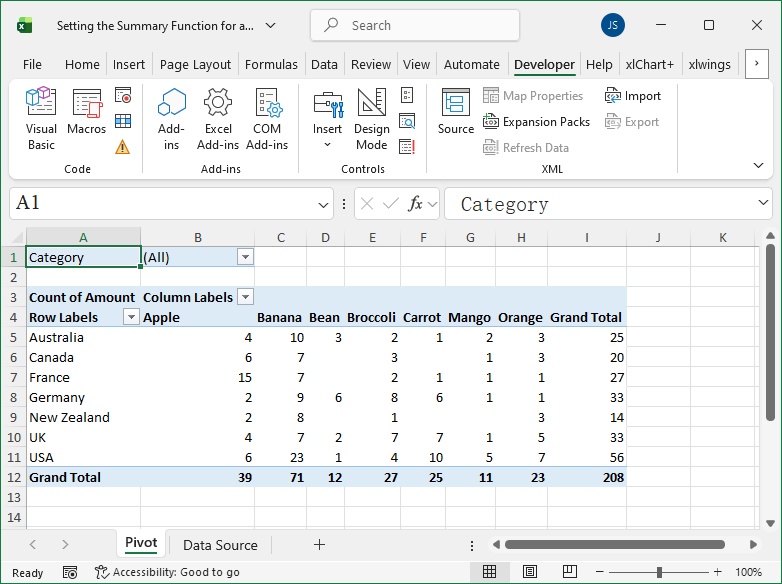Click the Cancel formula X icon
This screenshot has width=782, height=584.
click(367, 203)
